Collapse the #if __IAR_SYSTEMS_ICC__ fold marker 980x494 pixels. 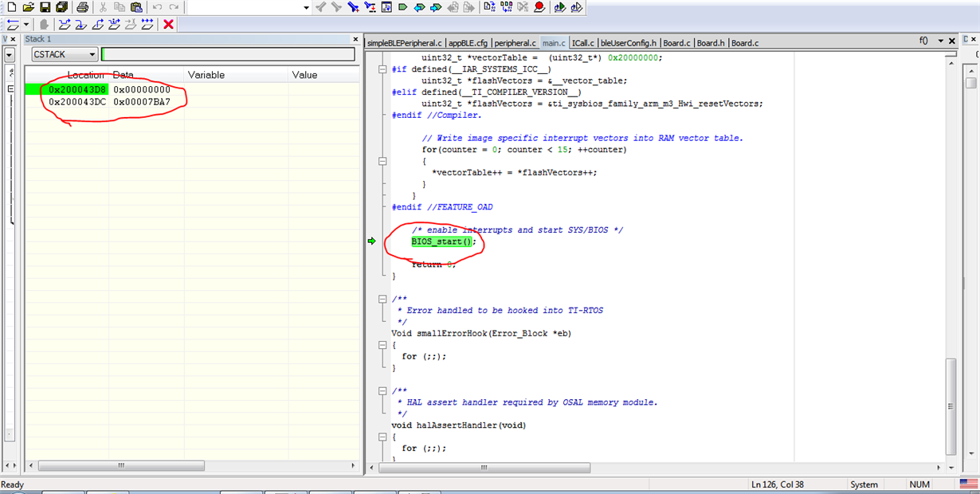[383, 69]
